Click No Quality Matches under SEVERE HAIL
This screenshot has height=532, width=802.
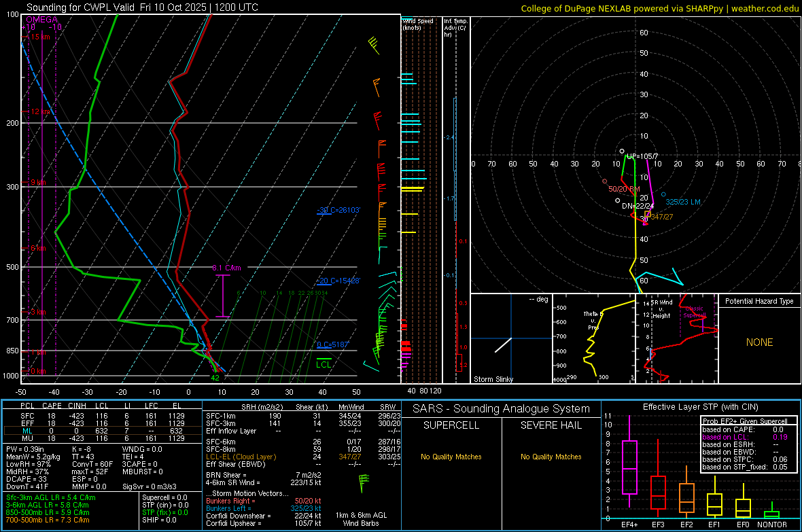[x=551, y=457]
